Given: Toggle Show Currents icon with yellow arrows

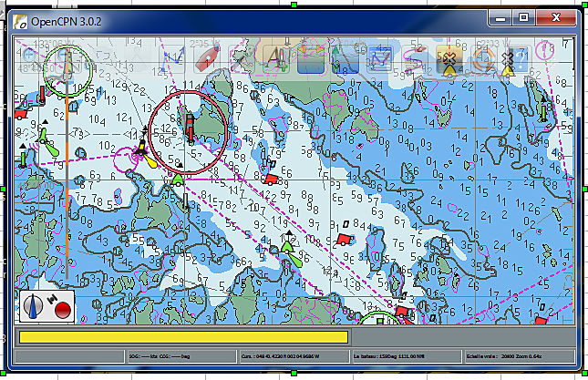Looking at the screenshot, I should click(x=311, y=59).
